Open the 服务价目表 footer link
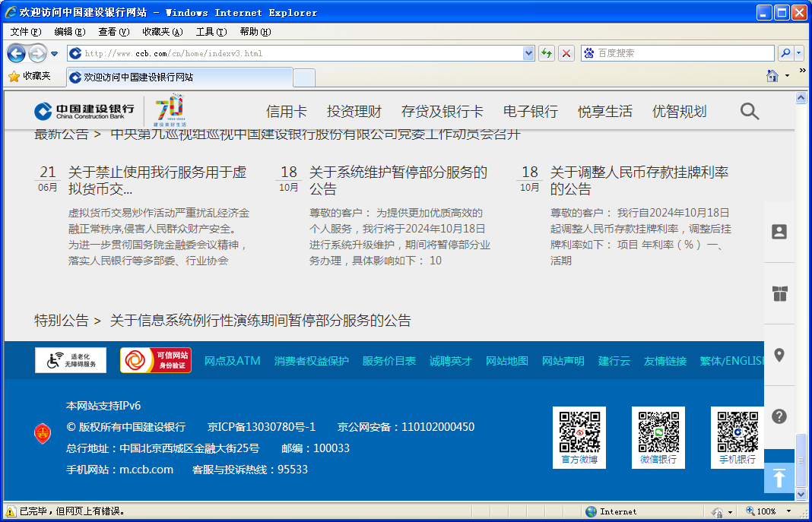The height and width of the screenshot is (522, 812). point(389,361)
